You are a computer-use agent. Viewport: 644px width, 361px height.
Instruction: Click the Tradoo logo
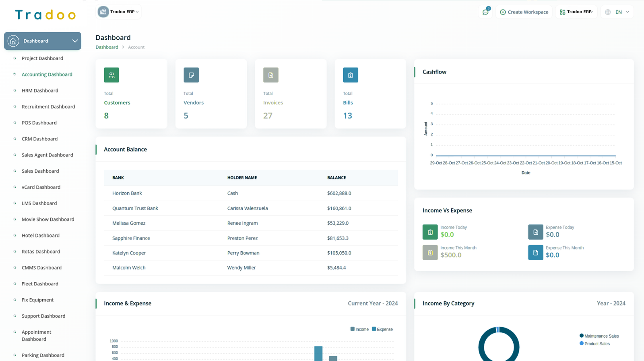pyautogui.click(x=45, y=15)
